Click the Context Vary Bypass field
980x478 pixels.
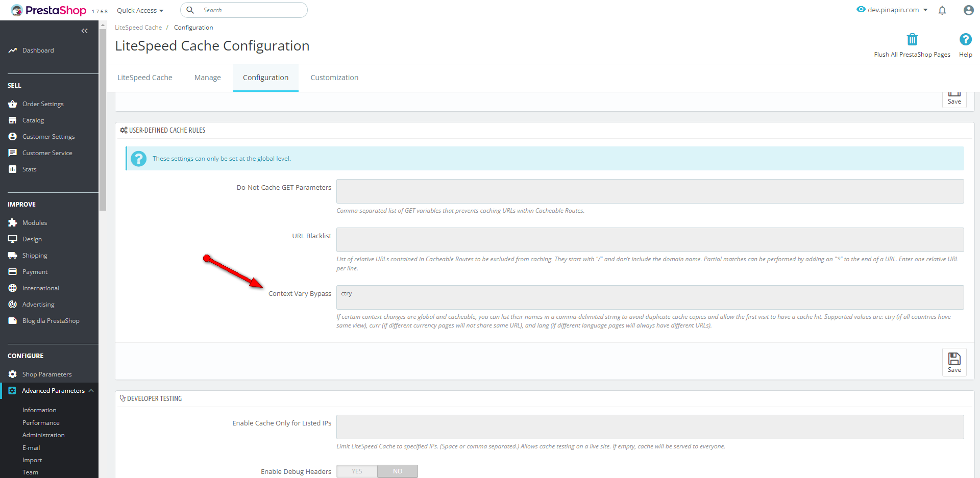[x=650, y=297]
